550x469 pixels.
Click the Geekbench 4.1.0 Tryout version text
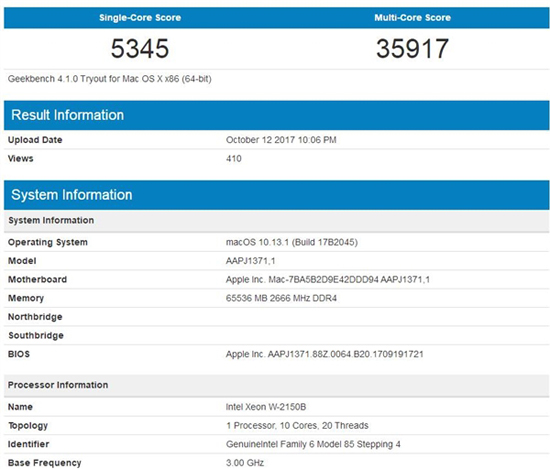coord(109,79)
